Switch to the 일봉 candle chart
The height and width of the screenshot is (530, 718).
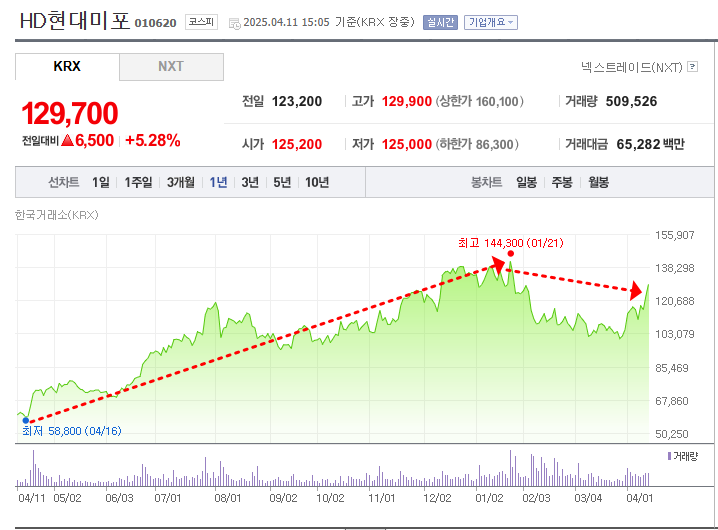coord(527,182)
